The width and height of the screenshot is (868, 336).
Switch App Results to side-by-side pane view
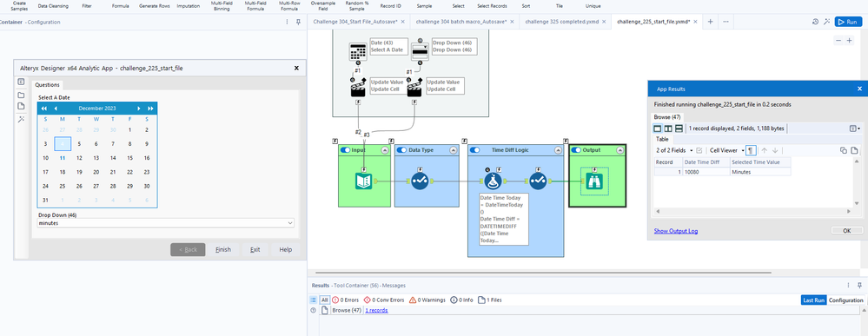(x=667, y=128)
